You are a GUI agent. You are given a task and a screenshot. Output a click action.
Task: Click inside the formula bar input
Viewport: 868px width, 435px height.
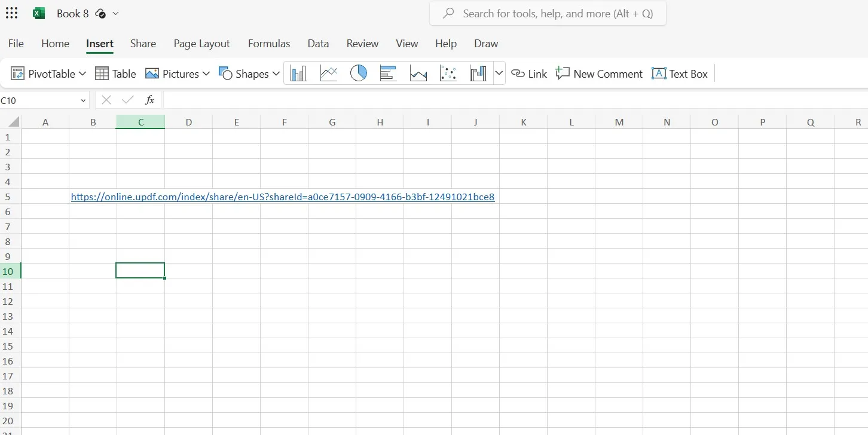[515, 100]
